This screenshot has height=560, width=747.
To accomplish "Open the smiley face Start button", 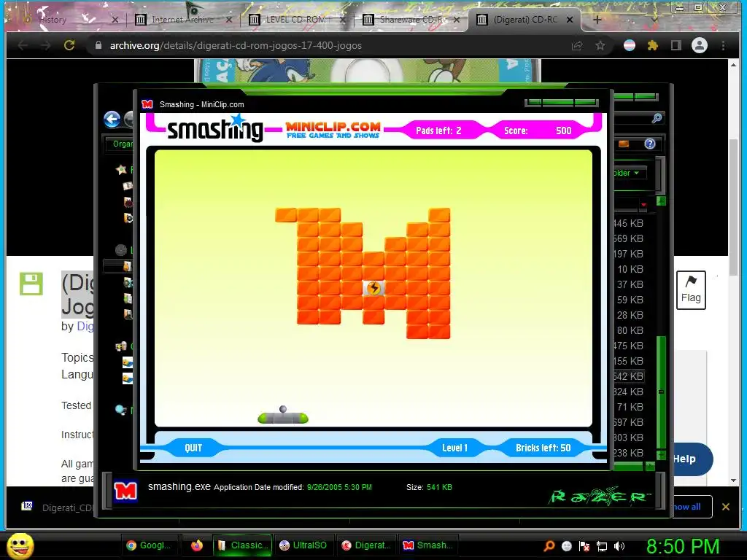I will (x=20, y=545).
